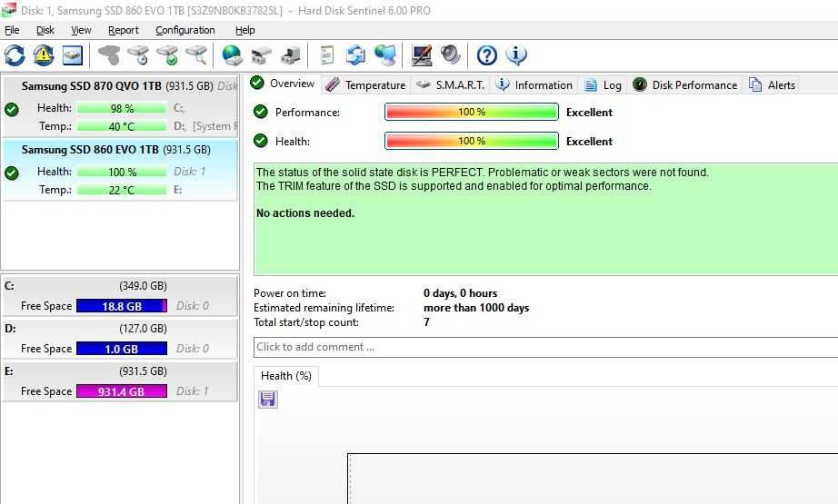Click the Performance 100 % gradient bar
This screenshot has height=504, width=838.
pyautogui.click(x=472, y=112)
